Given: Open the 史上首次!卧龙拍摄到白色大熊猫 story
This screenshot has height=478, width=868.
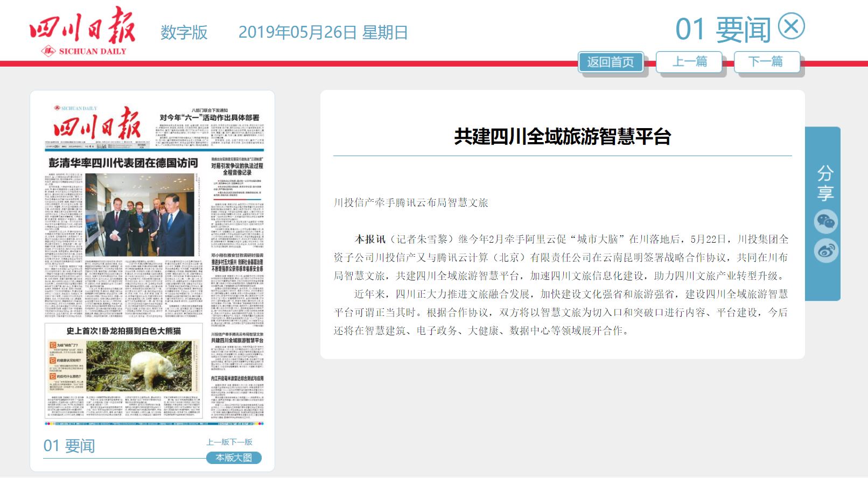Looking at the screenshot, I should click(x=123, y=331).
